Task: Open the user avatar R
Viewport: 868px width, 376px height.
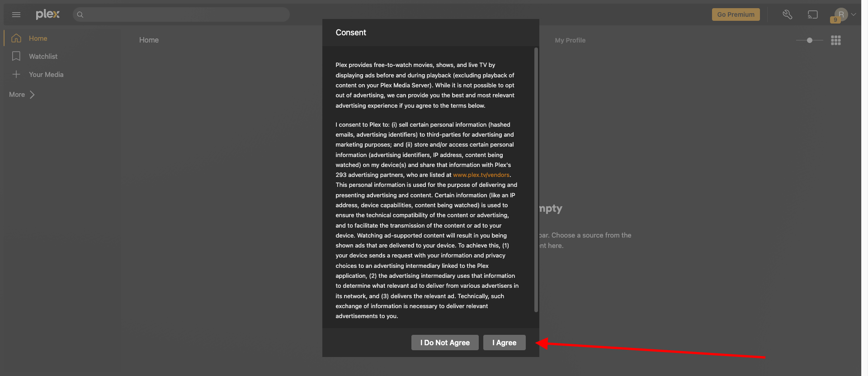Action: (x=841, y=14)
